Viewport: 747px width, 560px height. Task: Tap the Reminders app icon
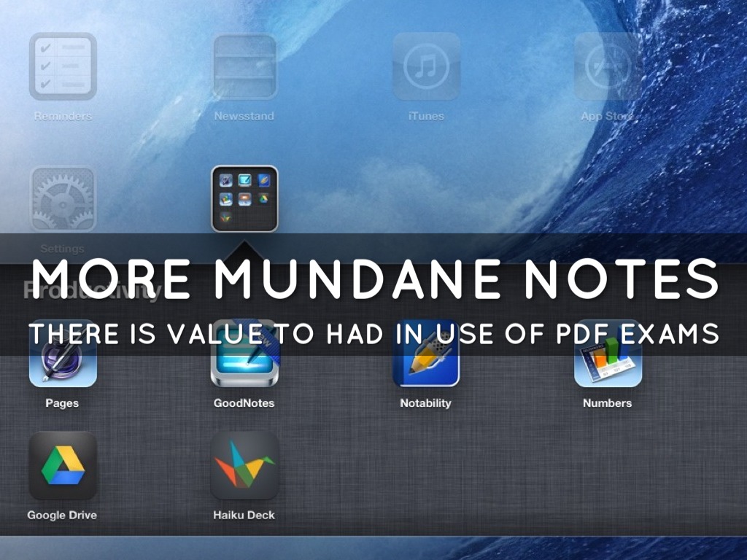[63, 66]
